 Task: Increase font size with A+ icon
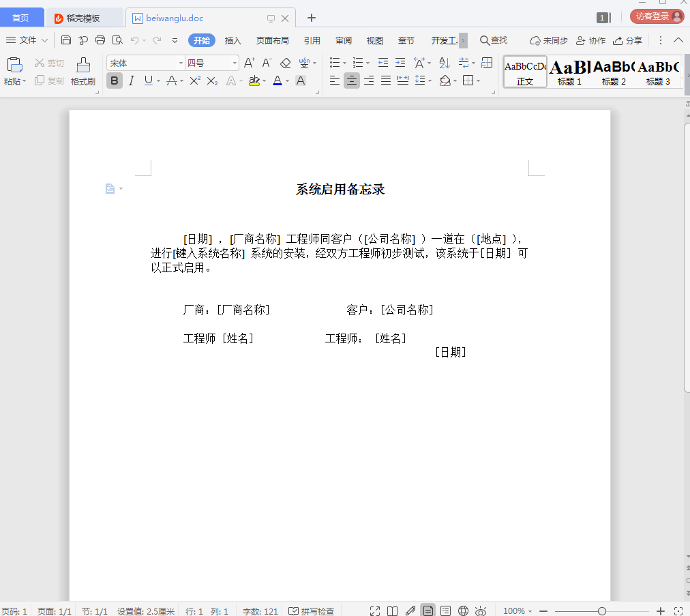(x=249, y=63)
